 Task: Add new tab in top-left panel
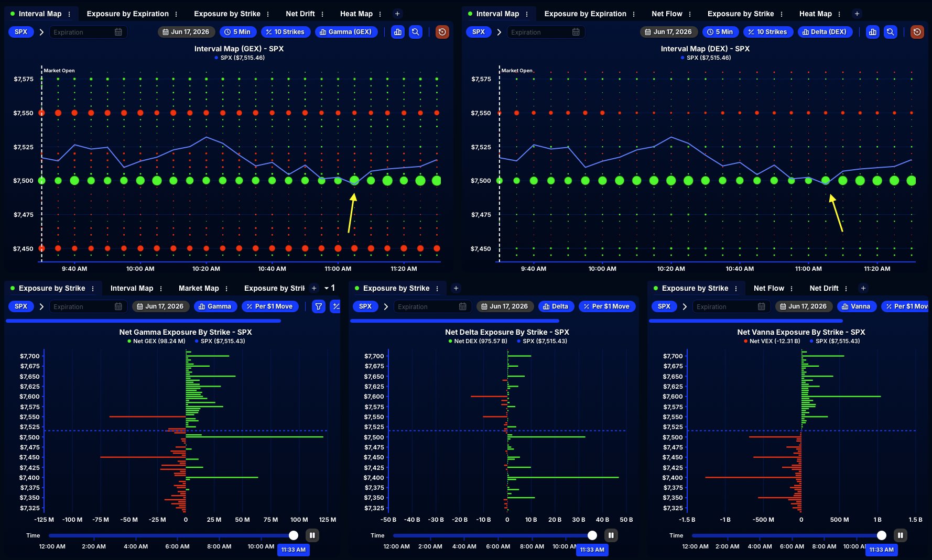(397, 14)
